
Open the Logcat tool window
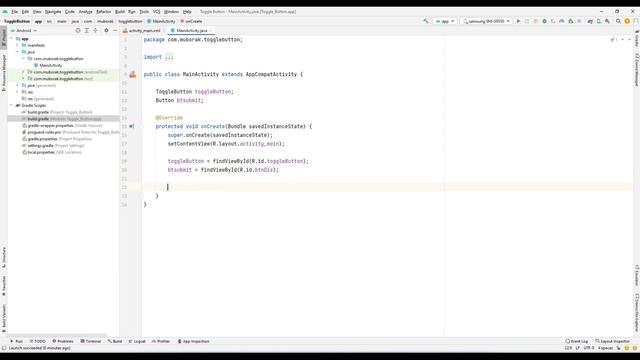pyautogui.click(x=137, y=341)
